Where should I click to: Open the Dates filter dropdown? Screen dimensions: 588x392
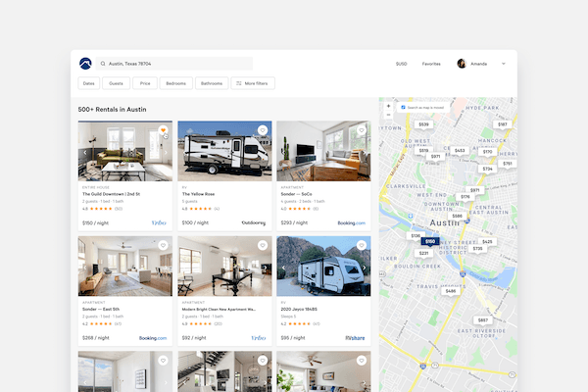(x=88, y=84)
